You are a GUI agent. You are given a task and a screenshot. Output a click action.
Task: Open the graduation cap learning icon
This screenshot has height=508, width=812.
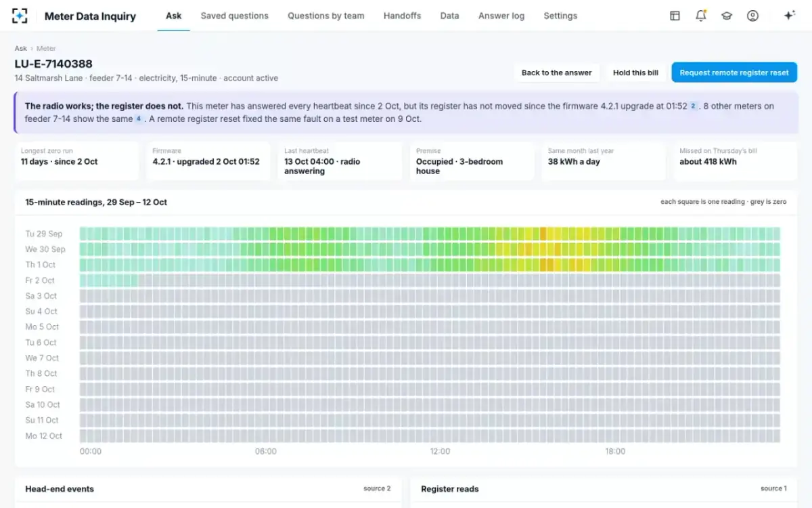[727, 16]
